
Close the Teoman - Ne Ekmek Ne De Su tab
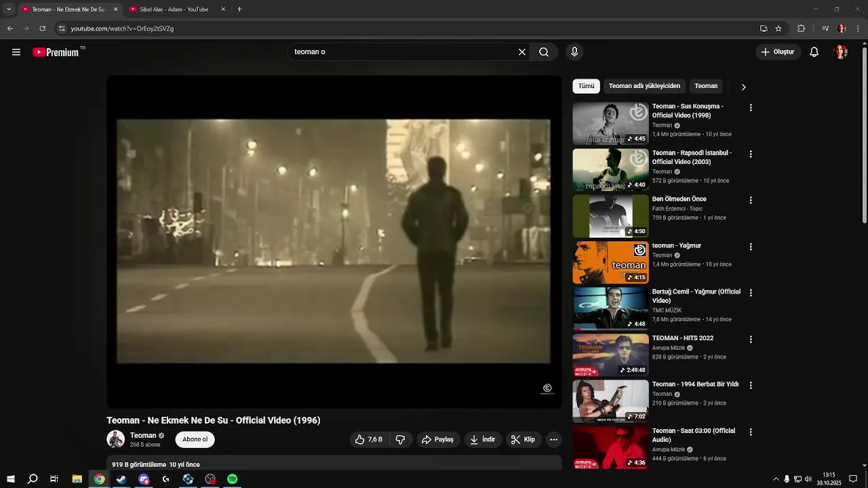click(x=115, y=9)
